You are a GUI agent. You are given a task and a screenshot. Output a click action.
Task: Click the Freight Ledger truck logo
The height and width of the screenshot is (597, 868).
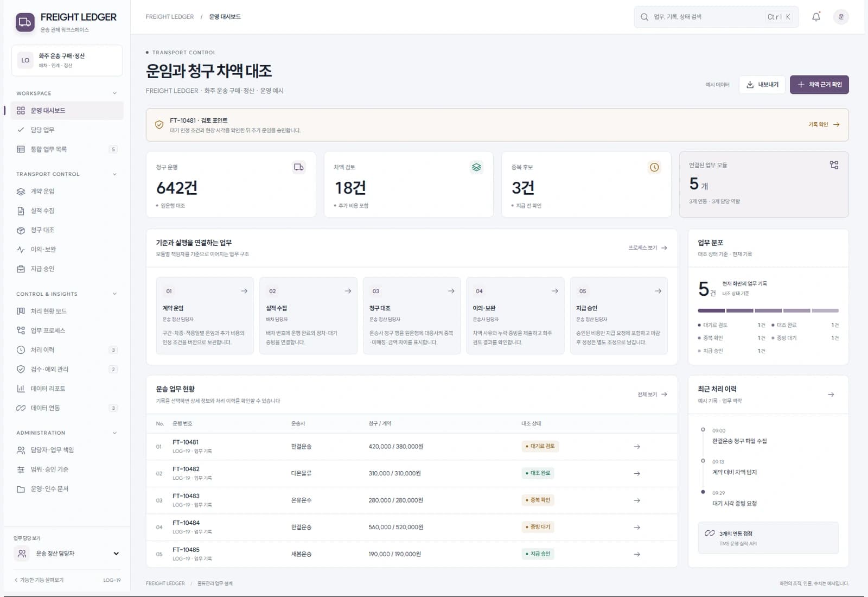coord(25,22)
